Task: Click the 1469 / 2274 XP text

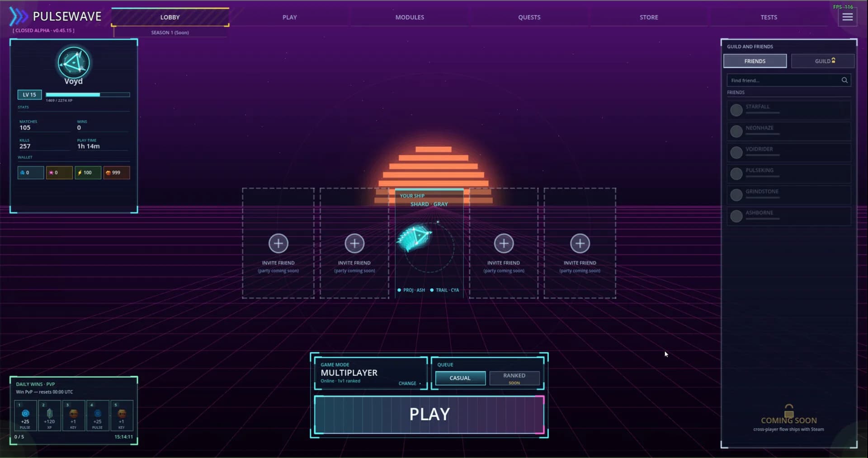Action: click(59, 100)
